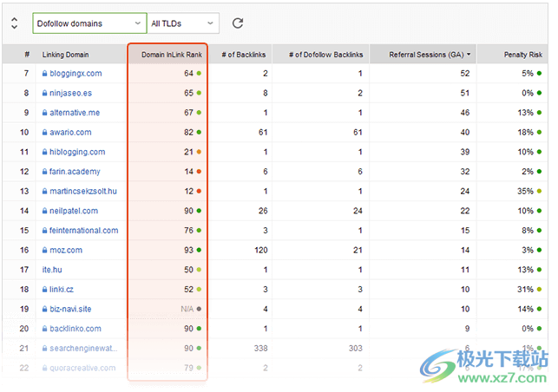Image resolution: width=558 pixels, height=392 pixels.
Task: Click the red rank dot for martincsekzsolt.hu
Action: 199,191
